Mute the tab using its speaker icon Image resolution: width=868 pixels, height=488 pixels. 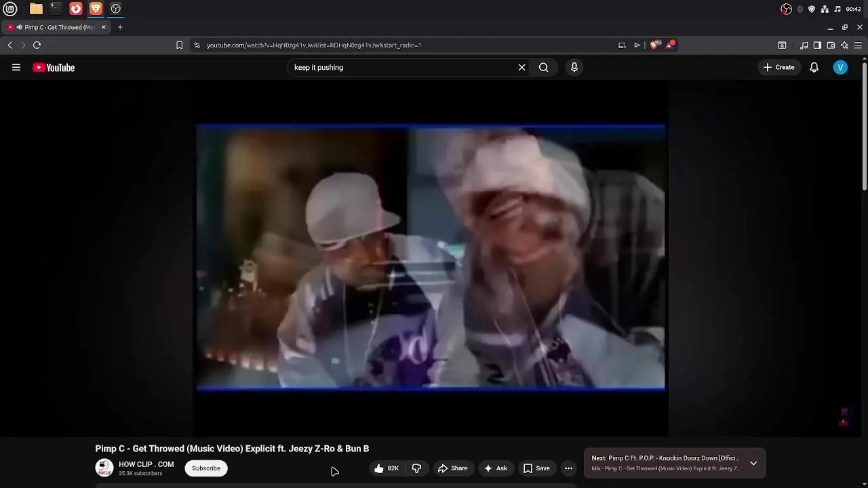click(x=19, y=27)
